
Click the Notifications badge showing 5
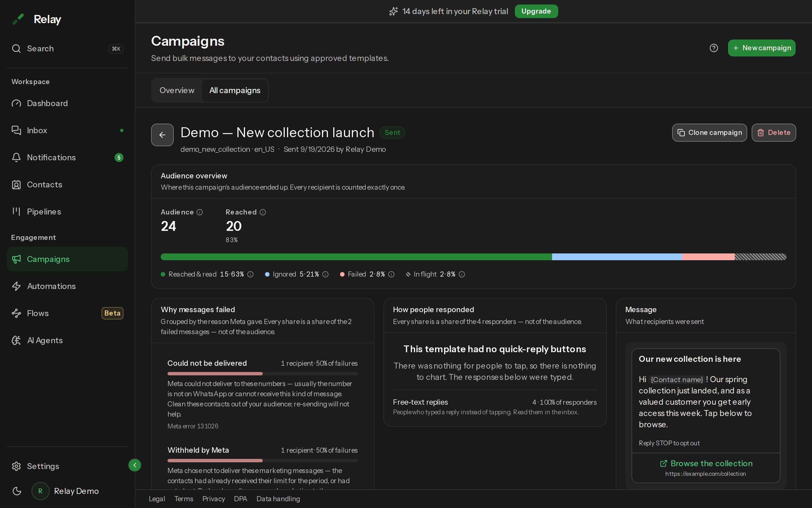(119, 157)
